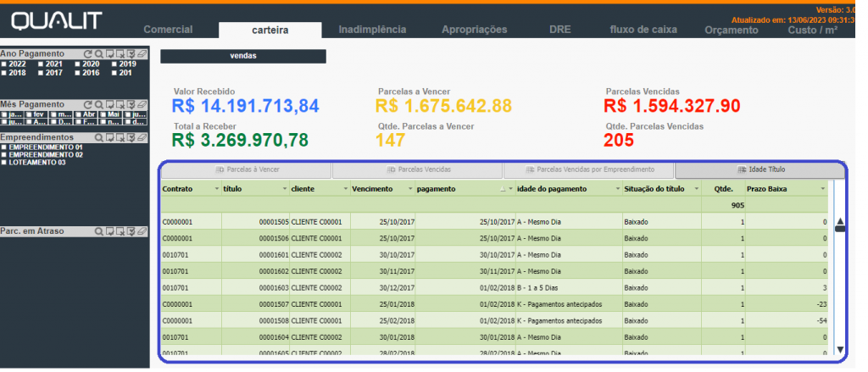Viewport: 868px width, 372px height.
Task: Show the Parcelas Vencidas table tab
Action: [x=418, y=170]
